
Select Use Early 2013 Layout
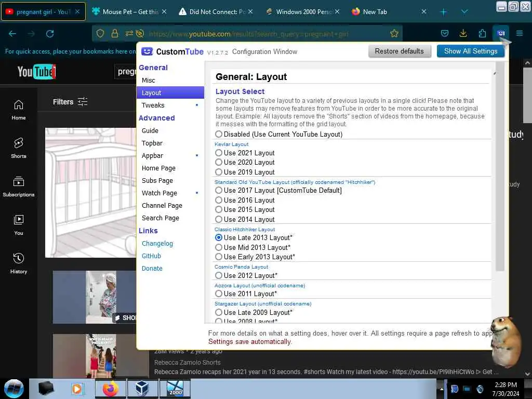[219, 257]
